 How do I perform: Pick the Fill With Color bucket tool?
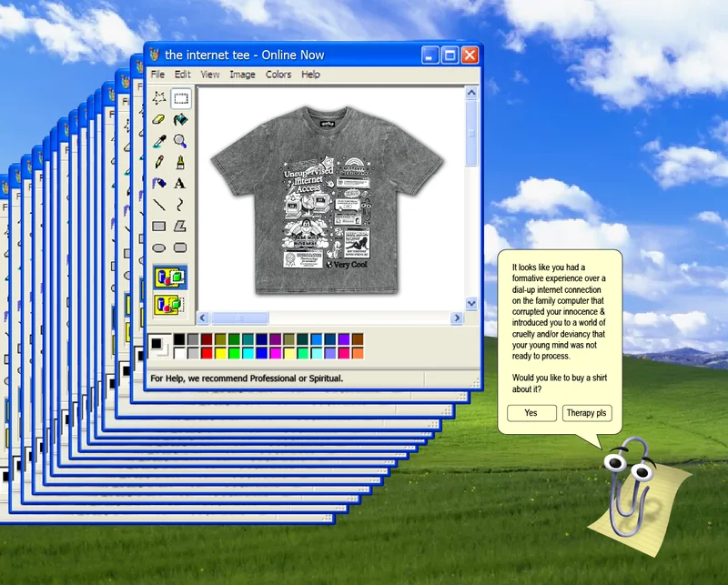coord(180,119)
